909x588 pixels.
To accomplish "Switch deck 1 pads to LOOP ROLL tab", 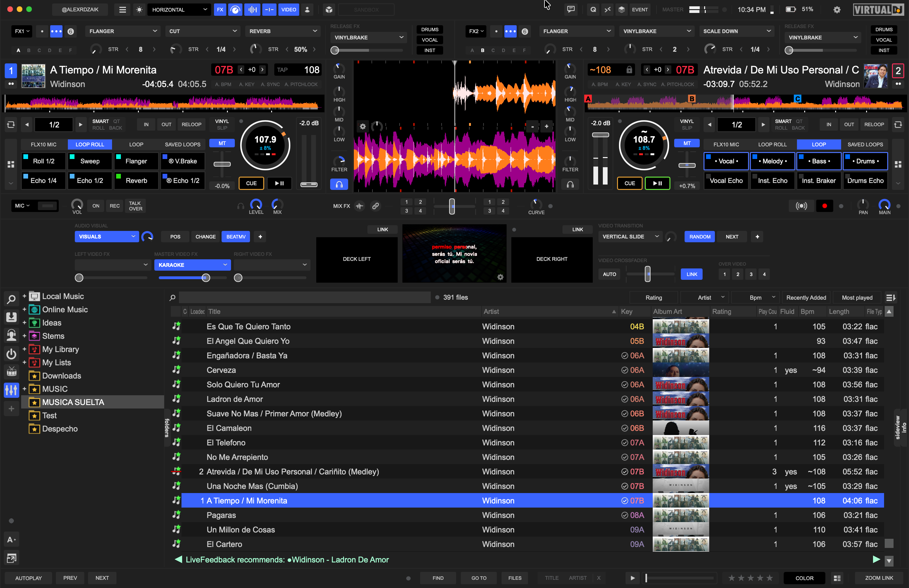I will (90, 144).
